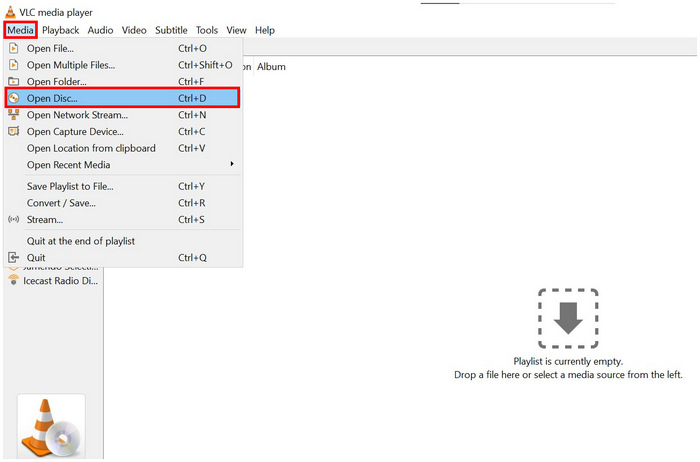Click the Album column header
Viewport: 700px width, 462px height.
coord(271,67)
